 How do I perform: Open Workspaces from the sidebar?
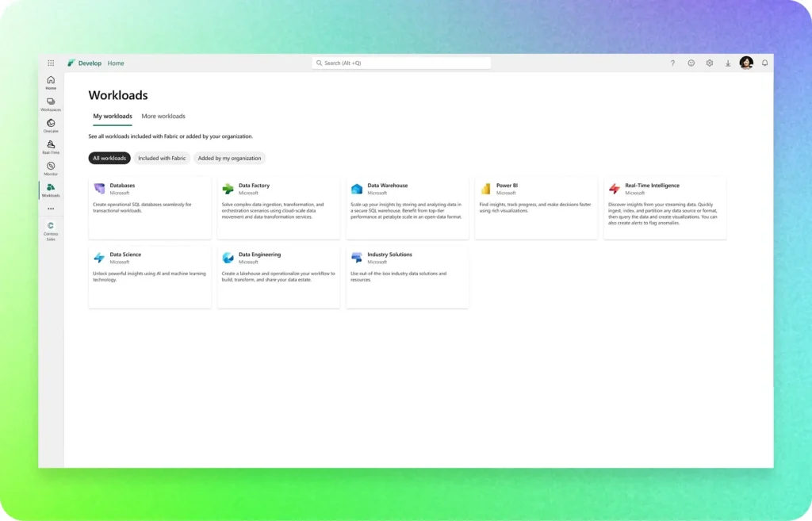tap(51, 105)
